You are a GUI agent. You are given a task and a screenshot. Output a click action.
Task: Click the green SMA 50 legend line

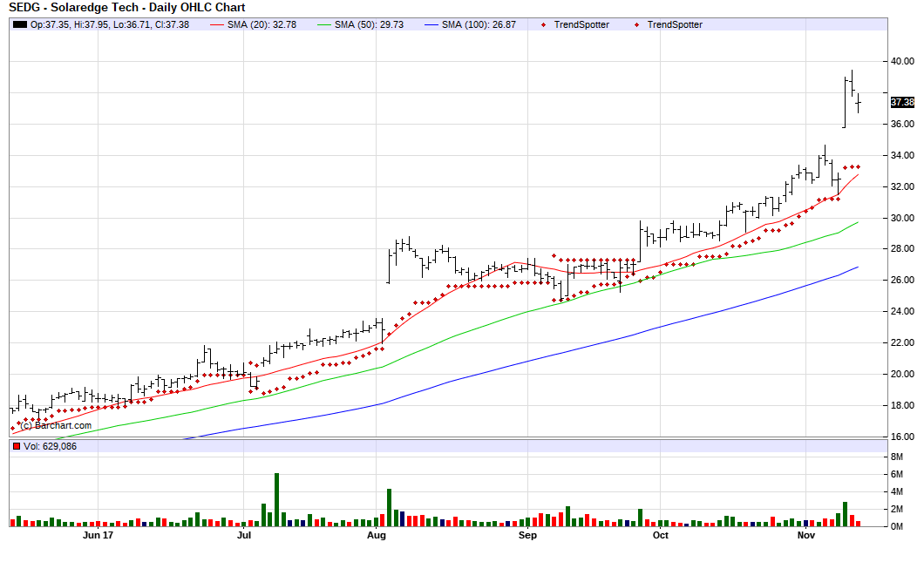pyautogui.click(x=324, y=24)
